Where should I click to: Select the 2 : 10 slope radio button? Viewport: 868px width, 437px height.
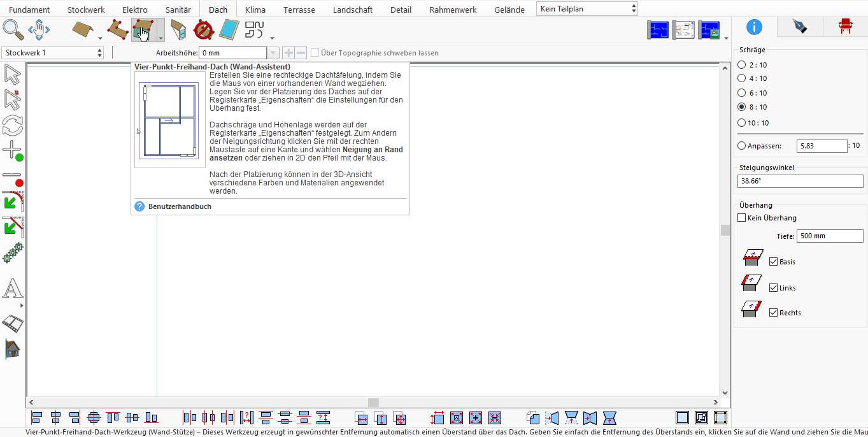[x=741, y=65]
